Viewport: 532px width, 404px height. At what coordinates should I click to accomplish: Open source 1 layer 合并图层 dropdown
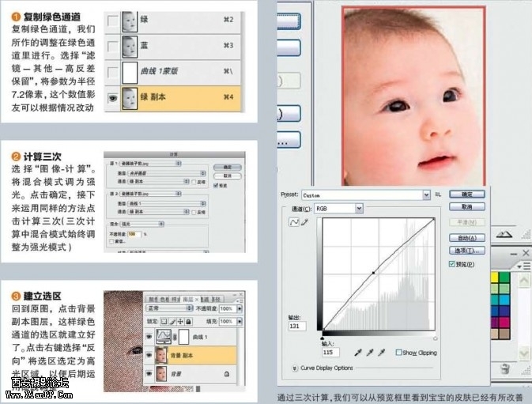click(167, 173)
